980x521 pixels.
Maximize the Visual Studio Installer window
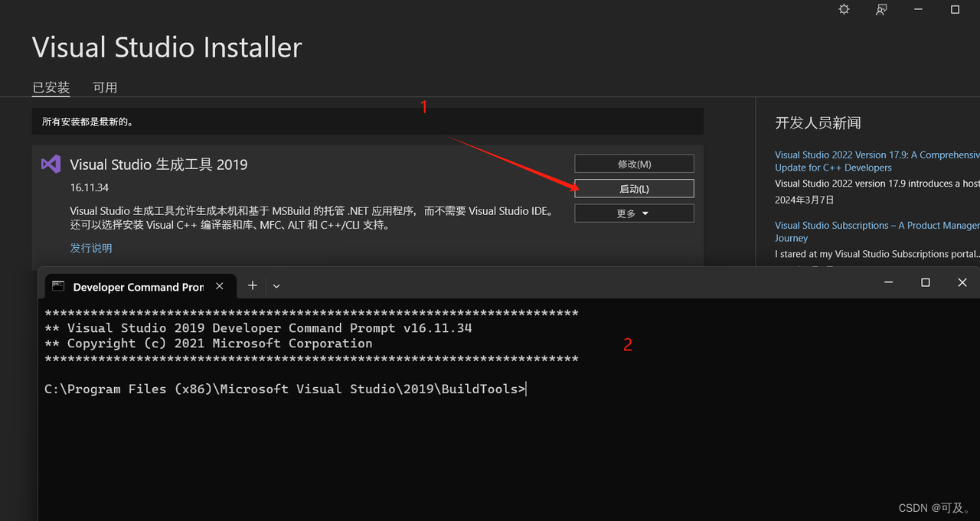coord(955,9)
